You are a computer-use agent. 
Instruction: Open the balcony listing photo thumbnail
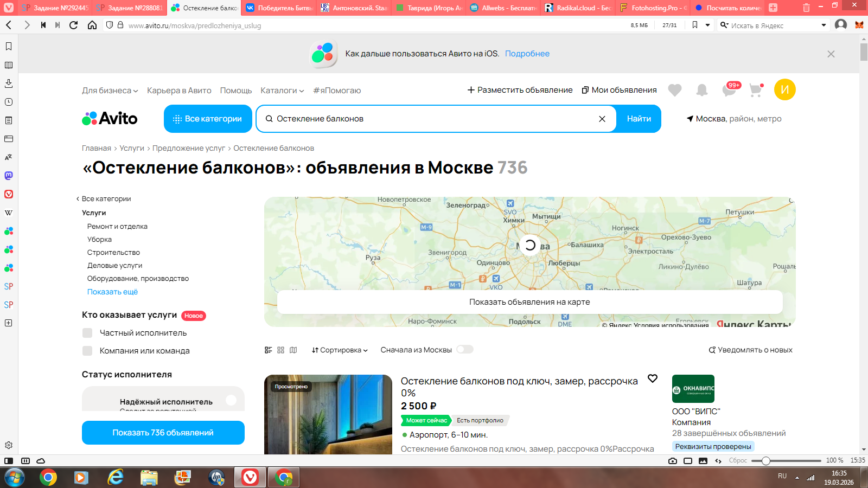pyautogui.click(x=328, y=414)
